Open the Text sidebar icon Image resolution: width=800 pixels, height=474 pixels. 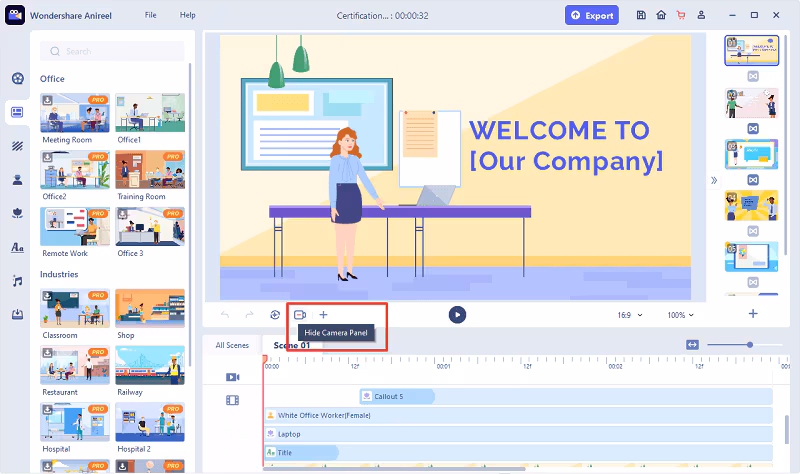pos(17,247)
